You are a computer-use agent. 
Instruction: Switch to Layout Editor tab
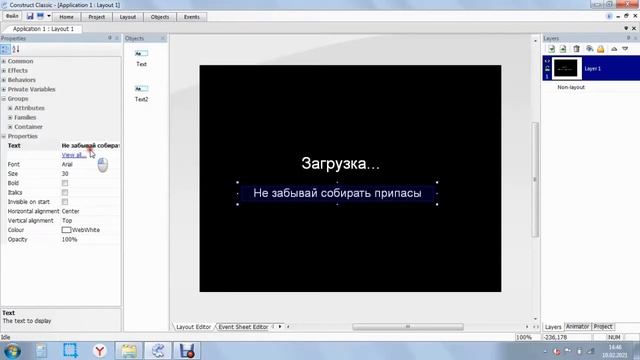[x=193, y=327]
